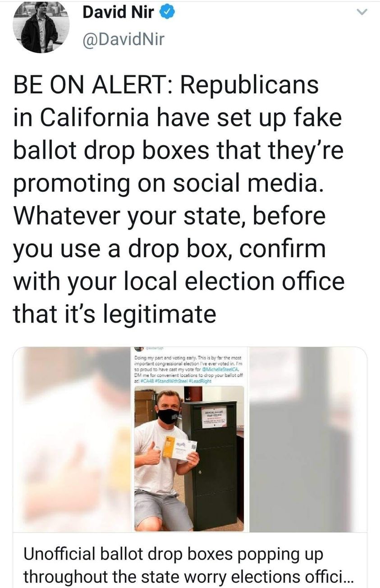Click the blue verified badge
380x588 pixels.
pyautogui.click(x=167, y=13)
